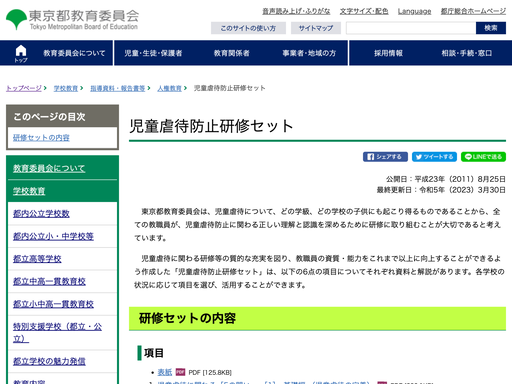Focus the site search input field
The image size is (512, 384).
click(x=411, y=28)
